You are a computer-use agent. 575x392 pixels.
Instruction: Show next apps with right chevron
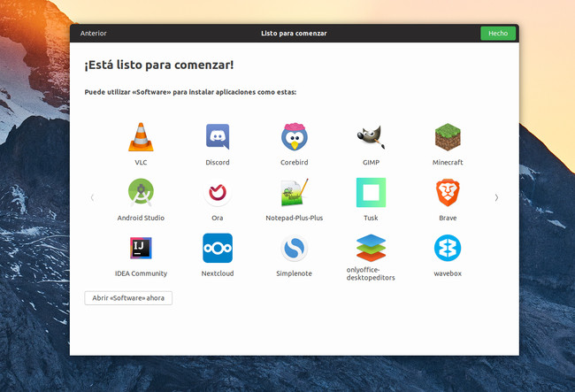point(496,197)
